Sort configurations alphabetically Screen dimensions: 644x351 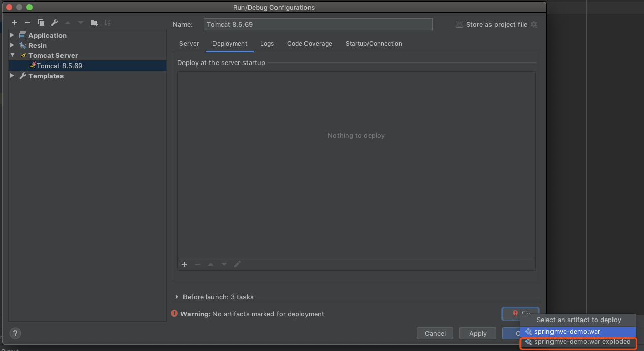point(107,23)
